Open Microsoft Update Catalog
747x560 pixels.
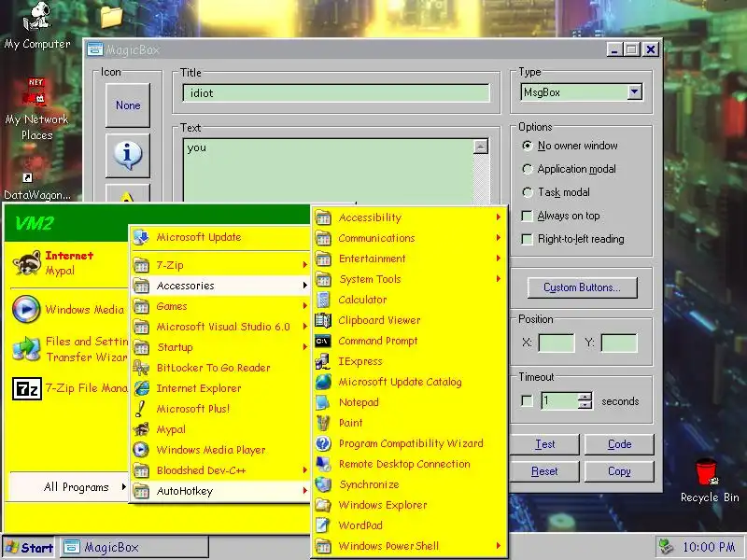[x=400, y=382]
